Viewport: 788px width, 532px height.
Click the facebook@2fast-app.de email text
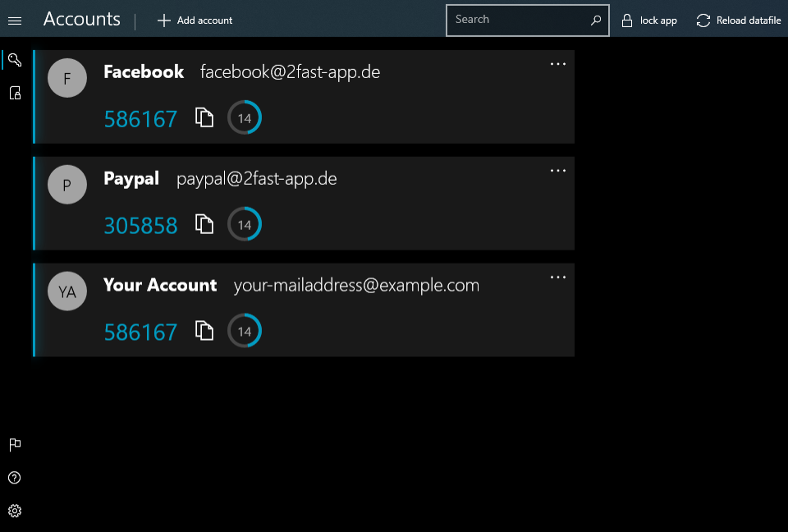[290, 72]
